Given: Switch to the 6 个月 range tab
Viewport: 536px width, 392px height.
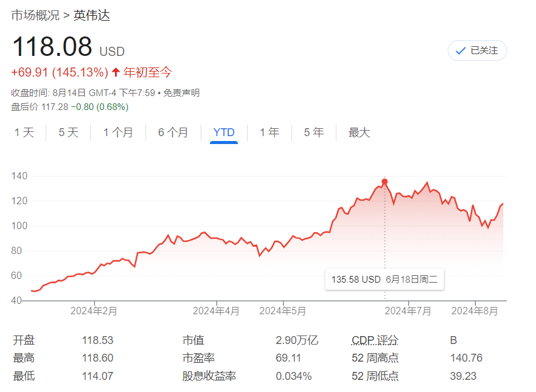Looking at the screenshot, I should pos(173,132).
